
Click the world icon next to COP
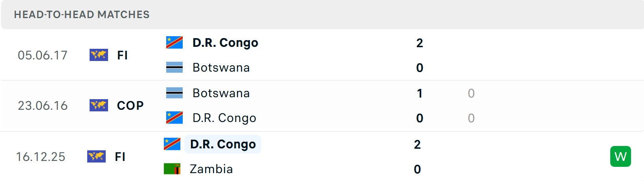pyautogui.click(x=99, y=105)
